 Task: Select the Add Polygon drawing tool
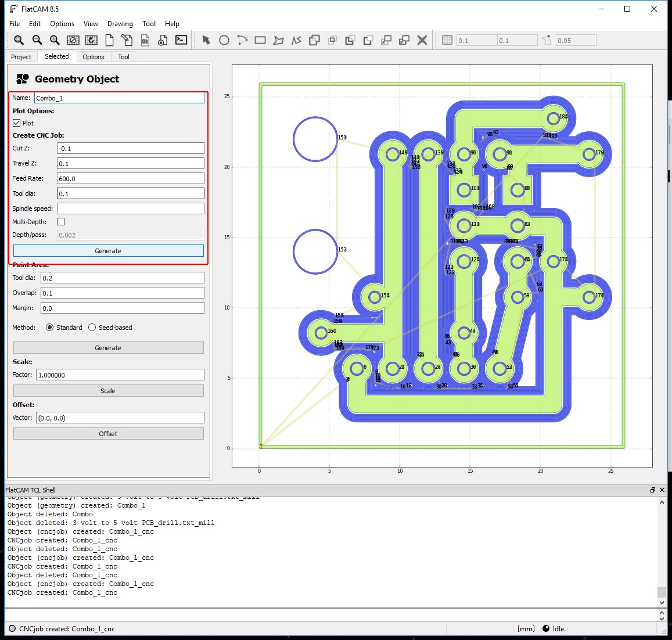click(278, 40)
